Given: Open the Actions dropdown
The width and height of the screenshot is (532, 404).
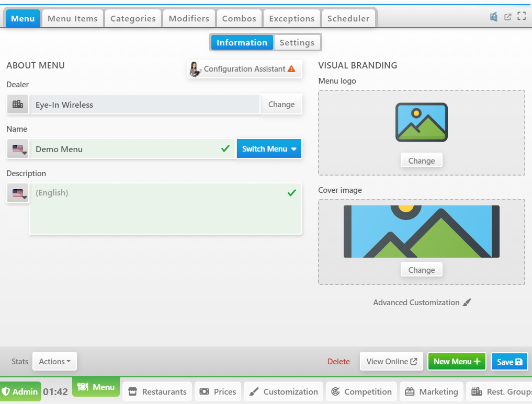Looking at the screenshot, I should click(54, 361).
